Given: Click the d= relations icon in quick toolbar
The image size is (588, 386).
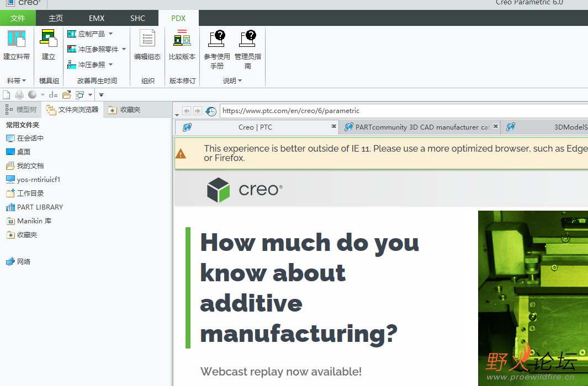Looking at the screenshot, I should [x=53, y=95].
